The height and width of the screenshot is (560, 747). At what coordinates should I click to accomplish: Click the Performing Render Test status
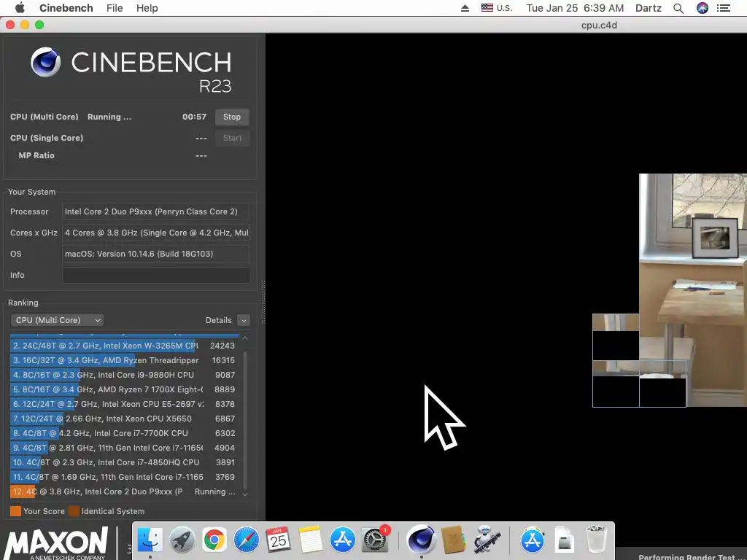(x=686, y=556)
